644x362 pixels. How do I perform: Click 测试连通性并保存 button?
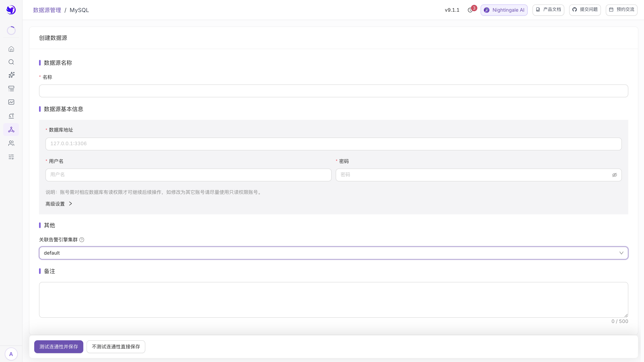coord(59,347)
